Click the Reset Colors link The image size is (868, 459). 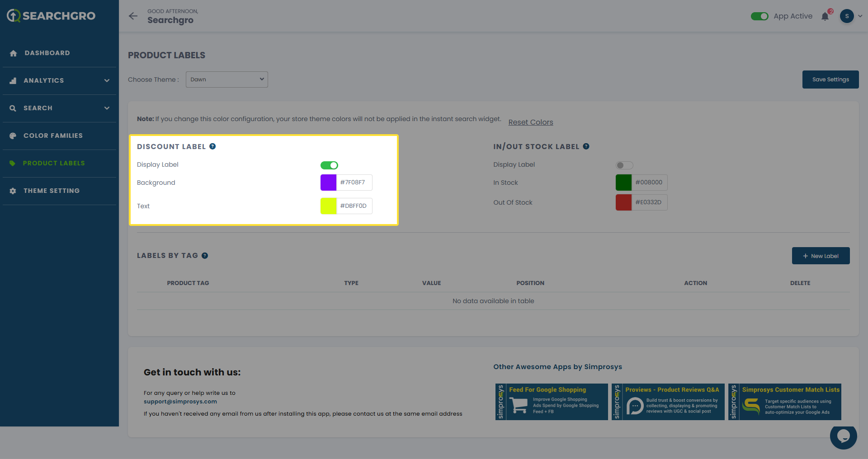[x=530, y=122]
